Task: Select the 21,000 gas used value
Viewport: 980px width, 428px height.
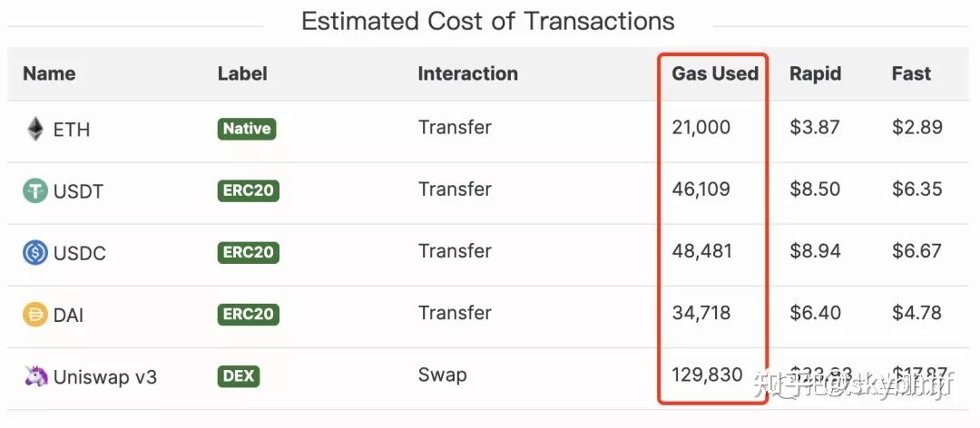Action: [x=701, y=128]
